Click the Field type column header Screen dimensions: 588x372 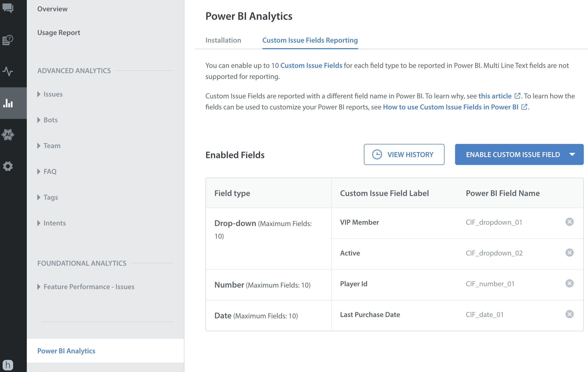tap(232, 193)
